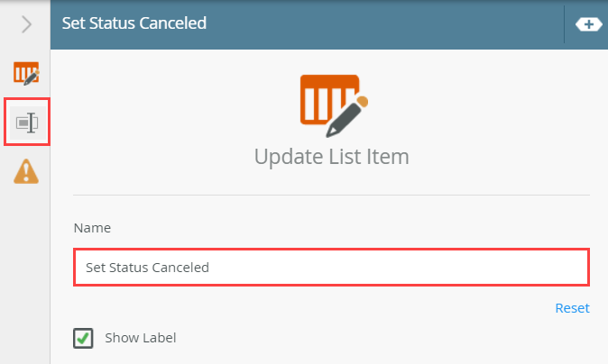Click the Set Status Canceled header title
This screenshot has width=608, height=364.
(134, 23)
